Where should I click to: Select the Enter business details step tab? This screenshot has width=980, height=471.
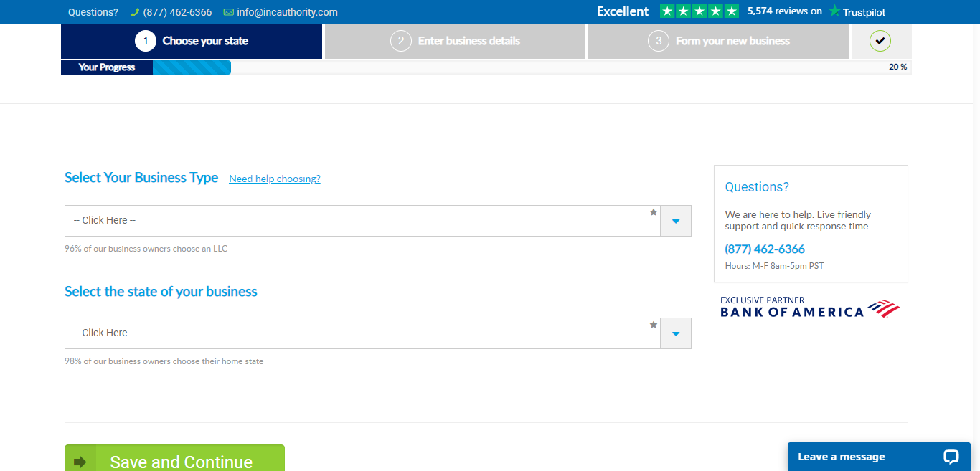[455, 42]
